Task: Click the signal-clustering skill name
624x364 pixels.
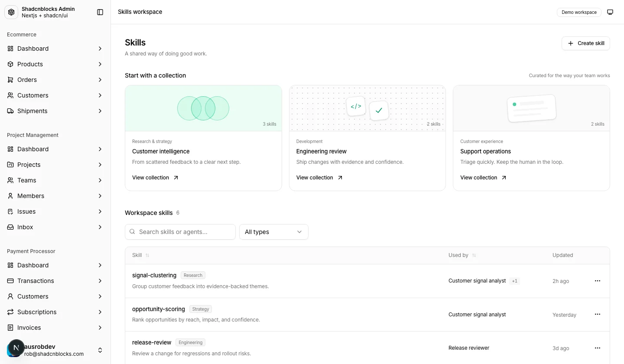Action: tap(154, 275)
